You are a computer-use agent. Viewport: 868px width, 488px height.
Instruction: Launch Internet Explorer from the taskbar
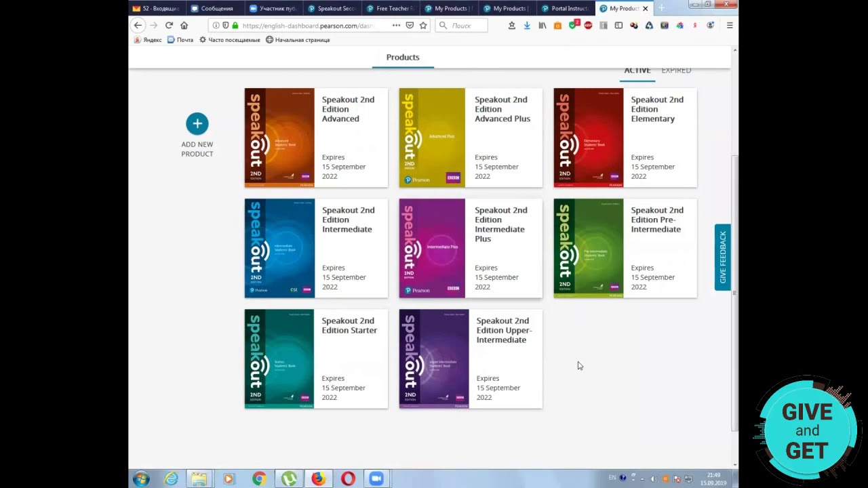[x=170, y=479]
